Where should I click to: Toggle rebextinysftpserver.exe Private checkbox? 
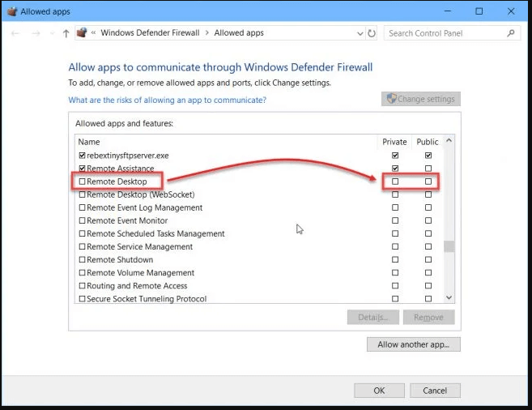click(395, 156)
